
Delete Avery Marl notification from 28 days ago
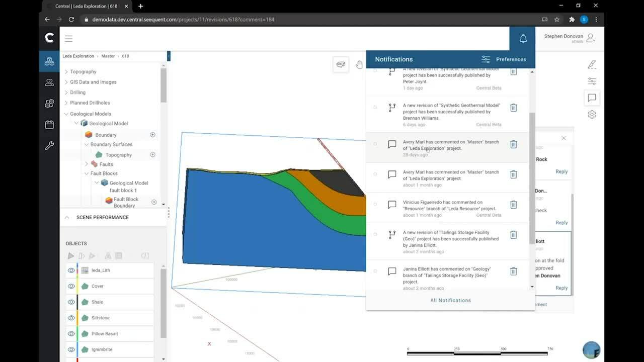point(514,144)
